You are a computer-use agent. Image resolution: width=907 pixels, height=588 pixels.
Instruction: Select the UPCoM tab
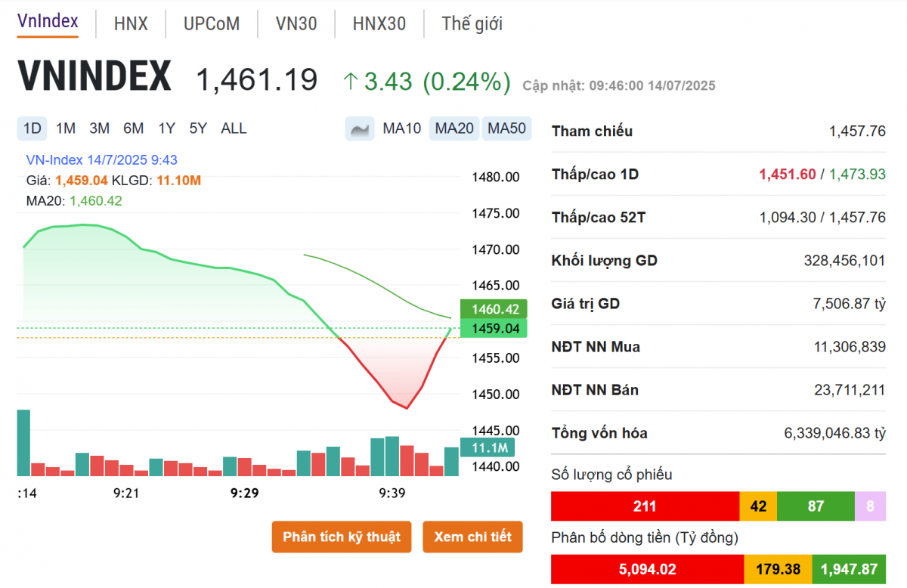pyautogui.click(x=212, y=23)
